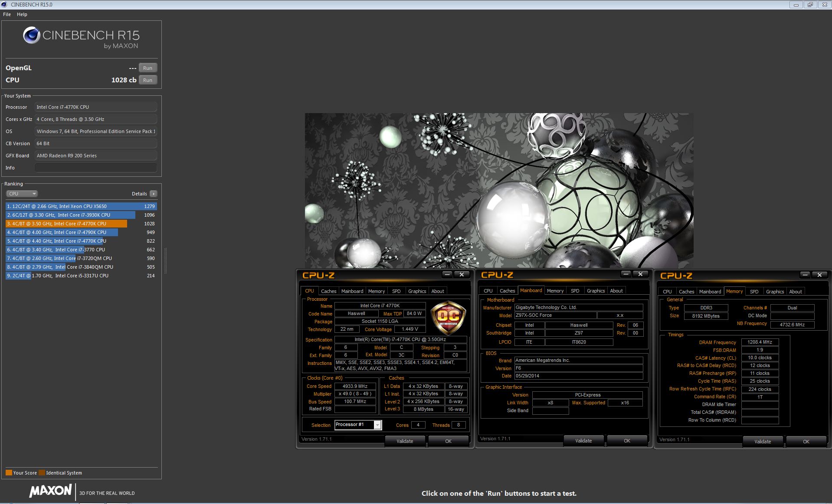Click Validate in Mainboard CPU-Z window

(583, 441)
